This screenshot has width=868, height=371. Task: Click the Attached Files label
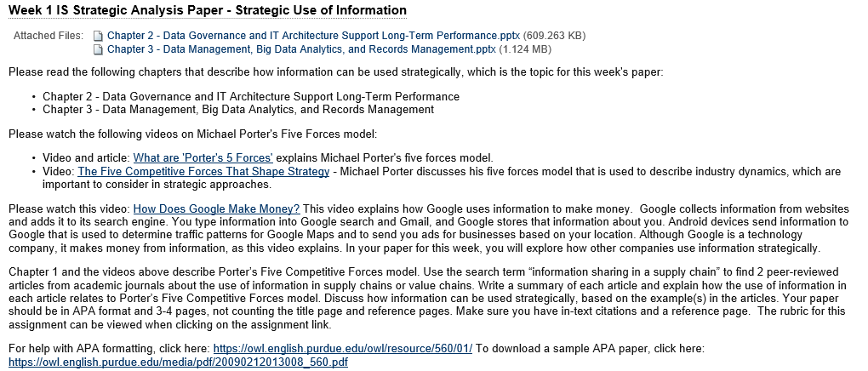coord(49,36)
